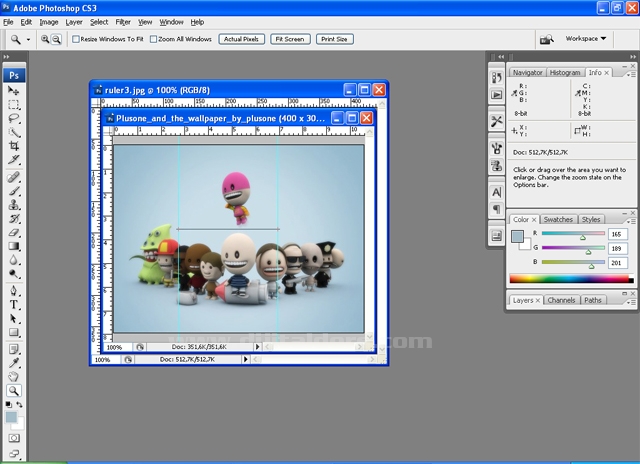Image resolution: width=640 pixels, height=464 pixels.
Task: Open the Layers panel options menu
Action: (632, 302)
